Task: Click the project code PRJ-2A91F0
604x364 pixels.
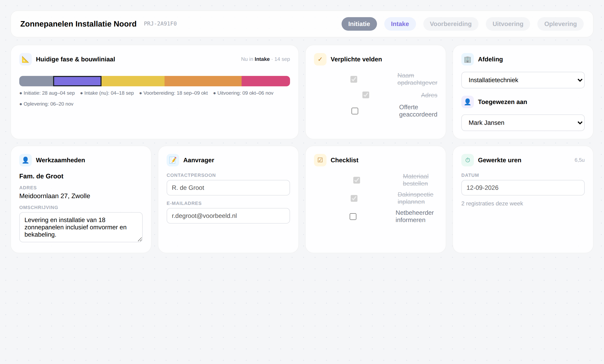Action: tap(160, 24)
